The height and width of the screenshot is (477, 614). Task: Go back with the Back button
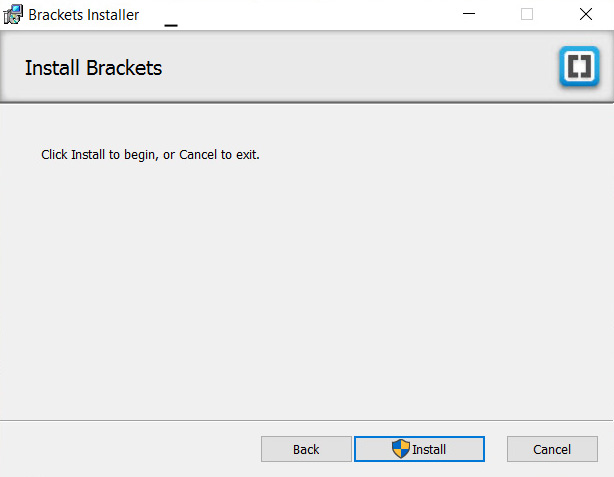point(306,449)
